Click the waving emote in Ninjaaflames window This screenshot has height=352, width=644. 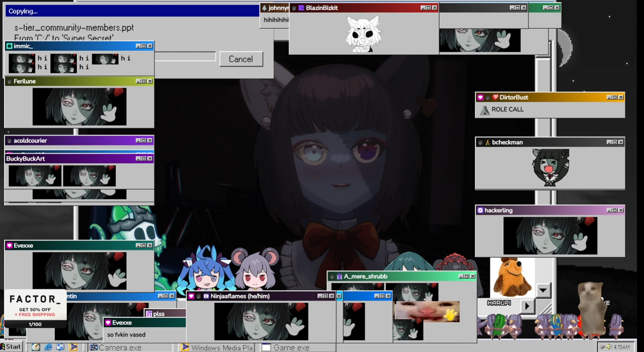(261, 322)
